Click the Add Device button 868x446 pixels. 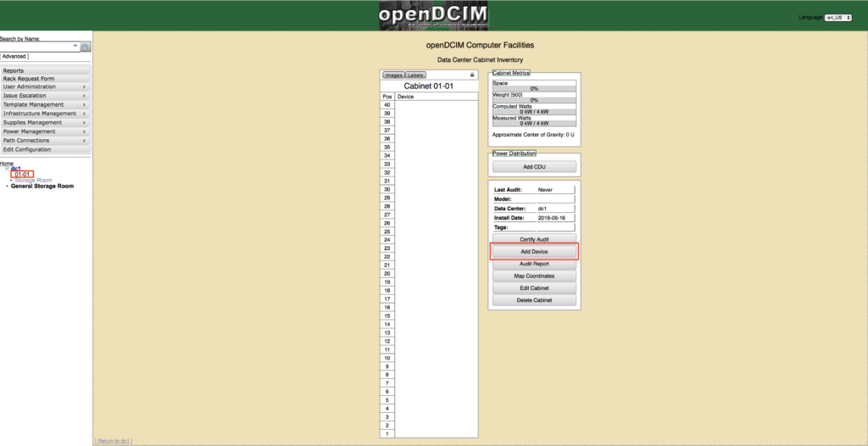(x=534, y=252)
